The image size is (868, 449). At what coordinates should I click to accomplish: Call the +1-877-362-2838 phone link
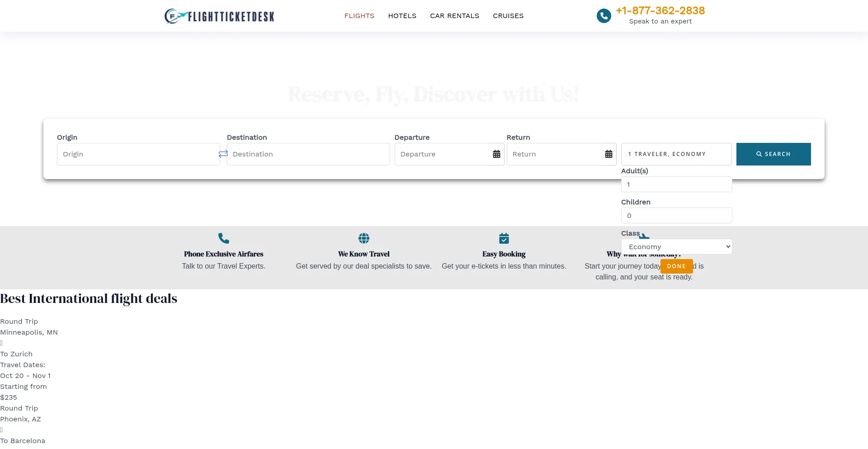click(660, 11)
